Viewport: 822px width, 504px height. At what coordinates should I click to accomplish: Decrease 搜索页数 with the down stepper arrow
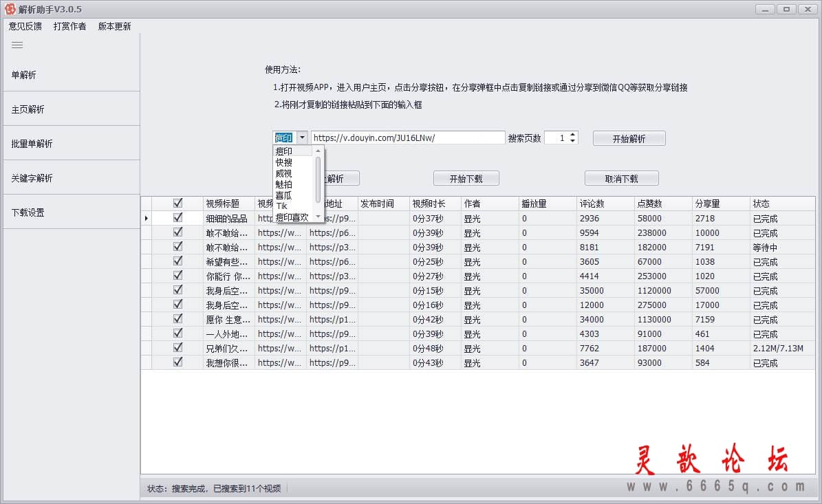pos(572,141)
